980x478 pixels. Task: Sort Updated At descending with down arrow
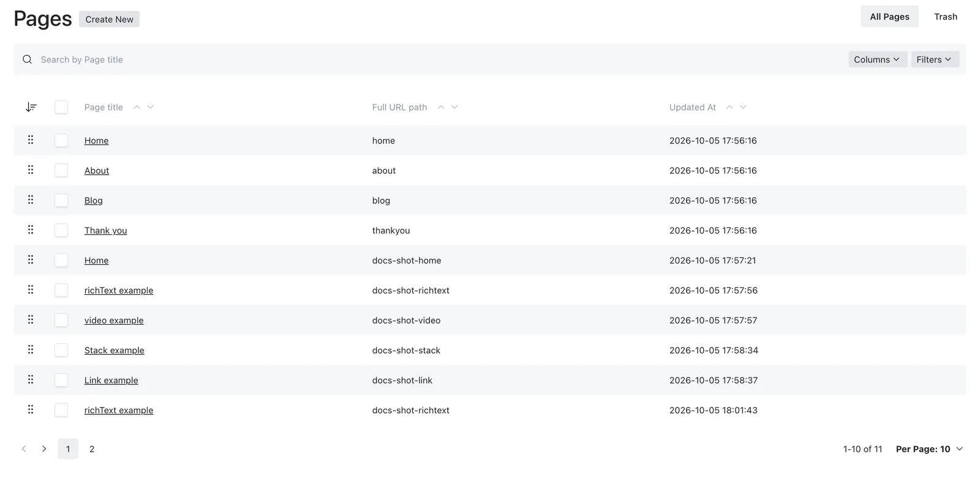(744, 107)
